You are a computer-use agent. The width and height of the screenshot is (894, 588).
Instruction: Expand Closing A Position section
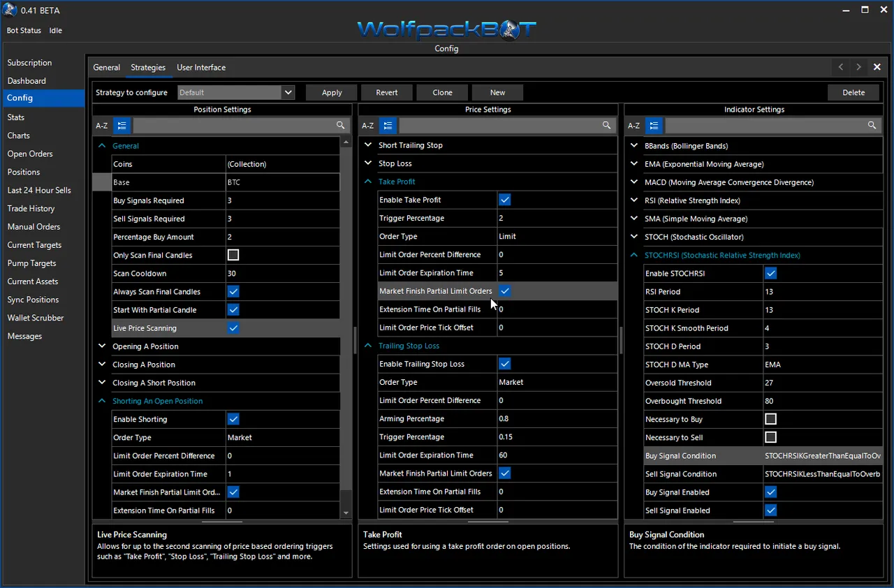click(102, 365)
